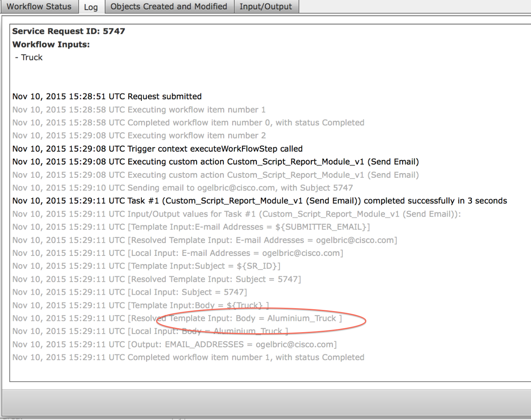Click 'Completed workflow item number 1' log line
This screenshot has height=420, width=531.
188,357
